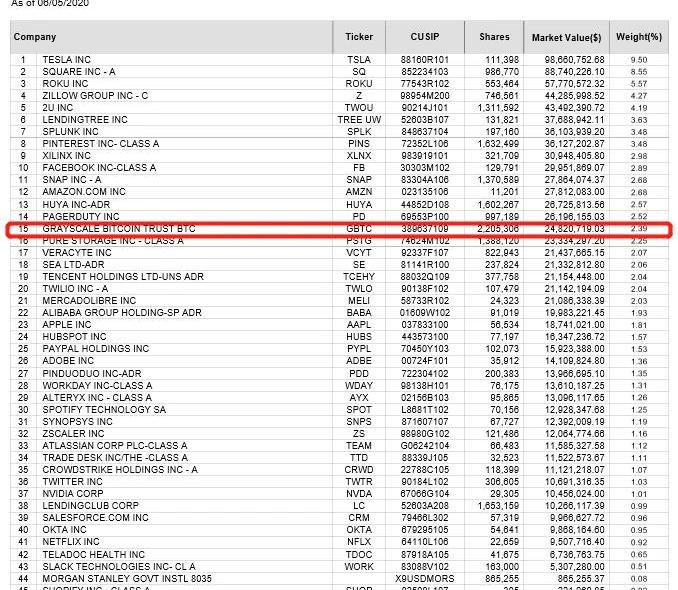Viewport: 678px width, 590px height.
Task: Click the Shares column header
Action: point(494,37)
